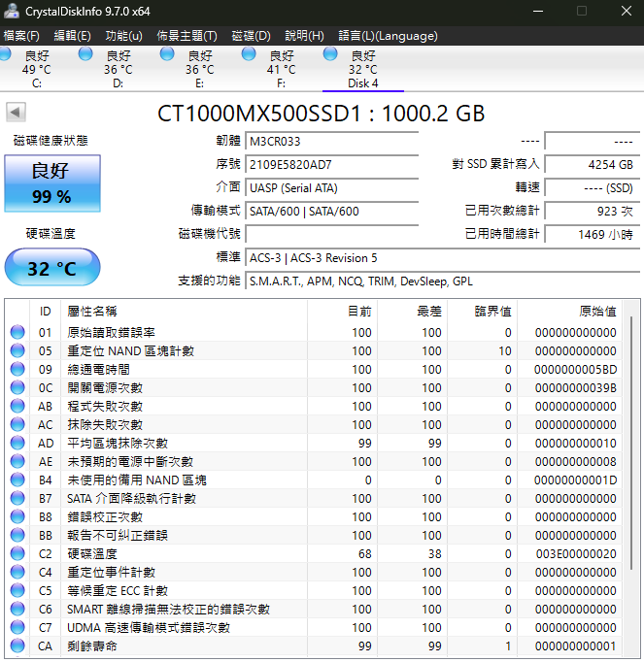Click the 對 SSD 累計寫入 value 4254 GB
Screen dimensions: 644x662
point(592,164)
